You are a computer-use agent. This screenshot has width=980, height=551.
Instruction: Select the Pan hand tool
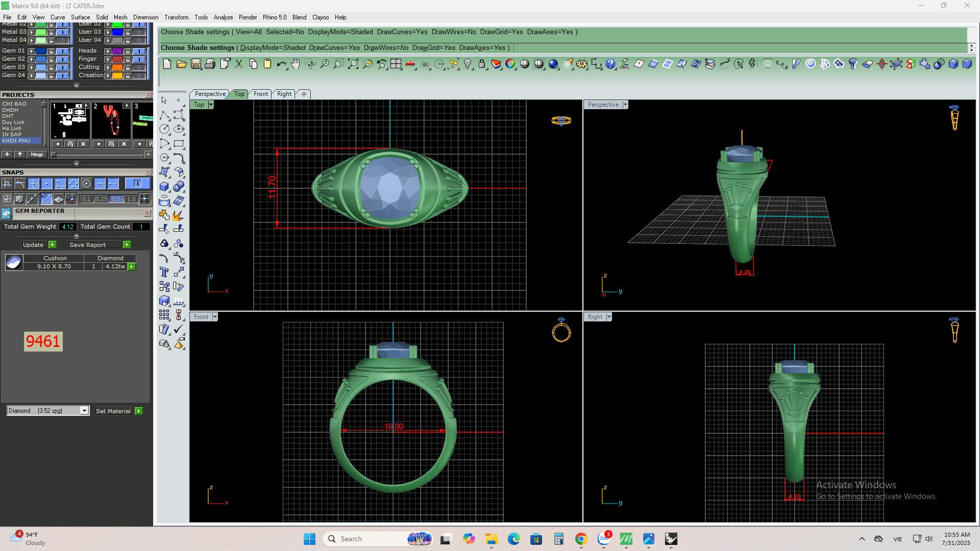296,64
